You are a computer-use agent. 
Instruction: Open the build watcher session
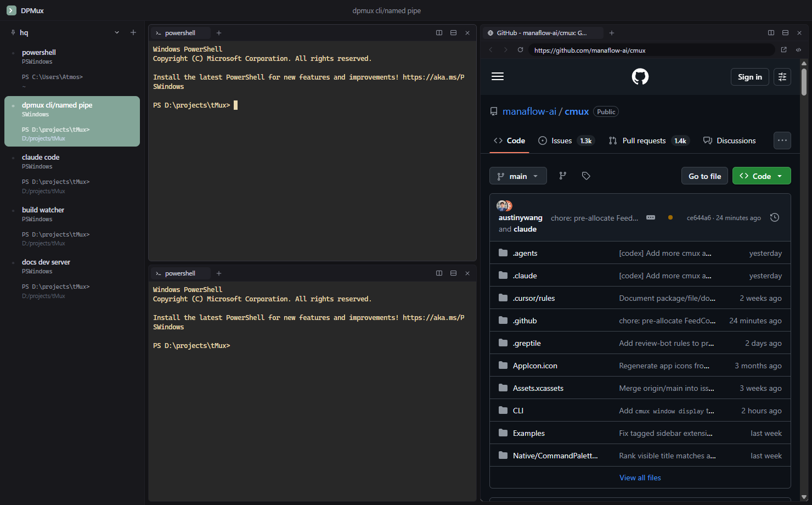point(72,226)
